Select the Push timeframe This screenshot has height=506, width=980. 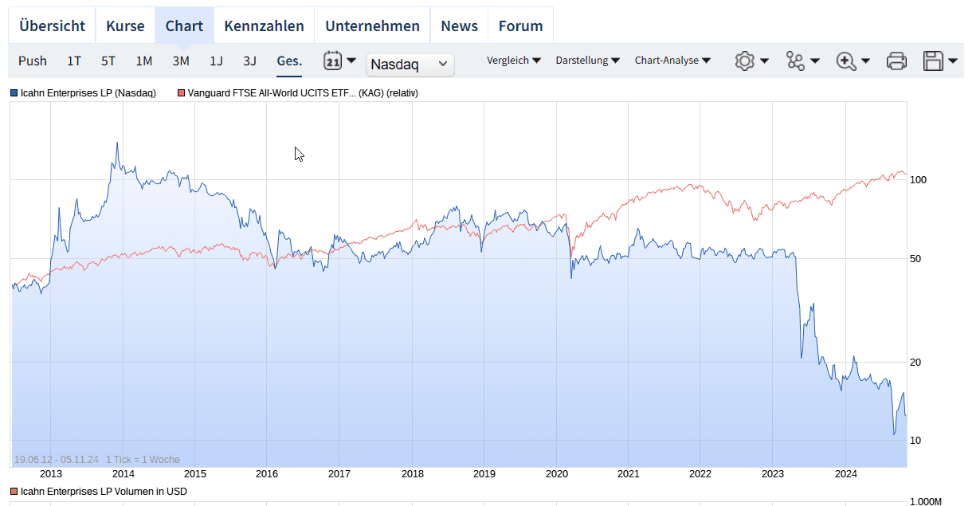coord(33,61)
